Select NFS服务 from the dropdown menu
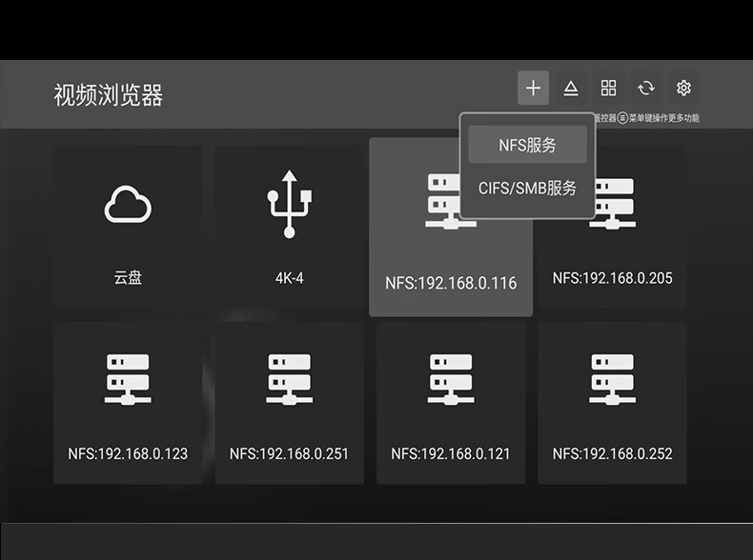The height and width of the screenshot is (560, 753). pyautogui.click(x=527, y=146)
